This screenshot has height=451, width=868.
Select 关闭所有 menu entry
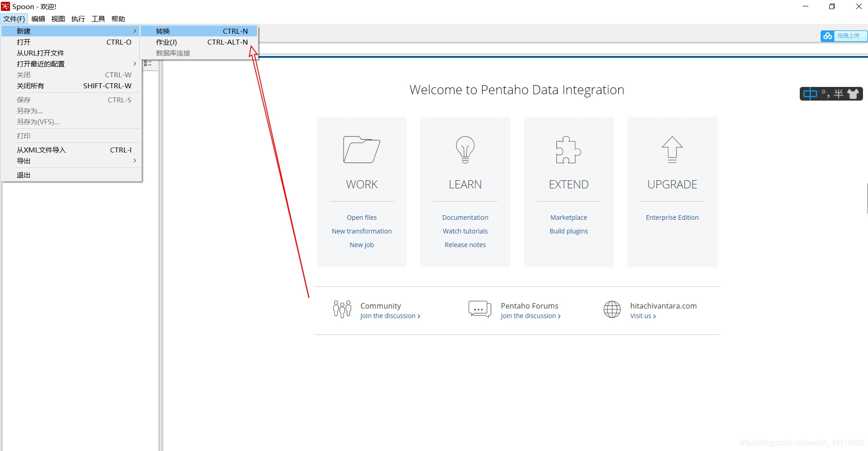tap(71, 86)
